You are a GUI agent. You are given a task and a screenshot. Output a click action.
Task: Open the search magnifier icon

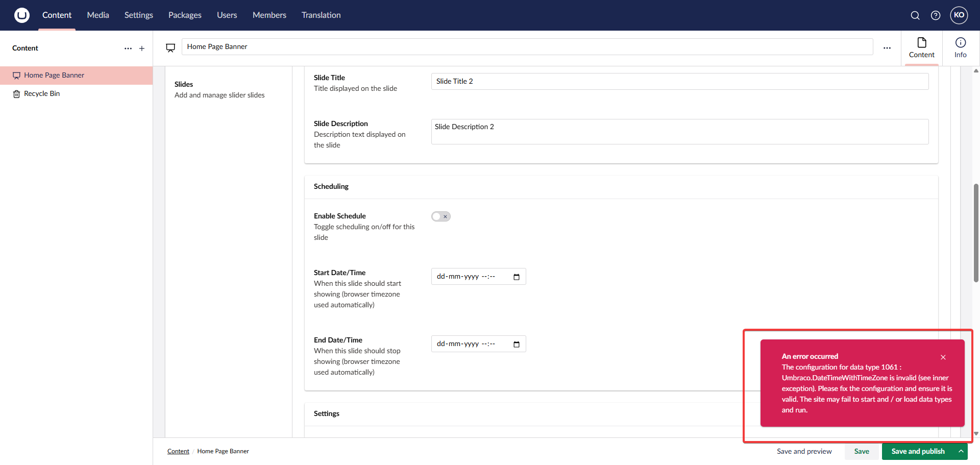coord(915,15)
